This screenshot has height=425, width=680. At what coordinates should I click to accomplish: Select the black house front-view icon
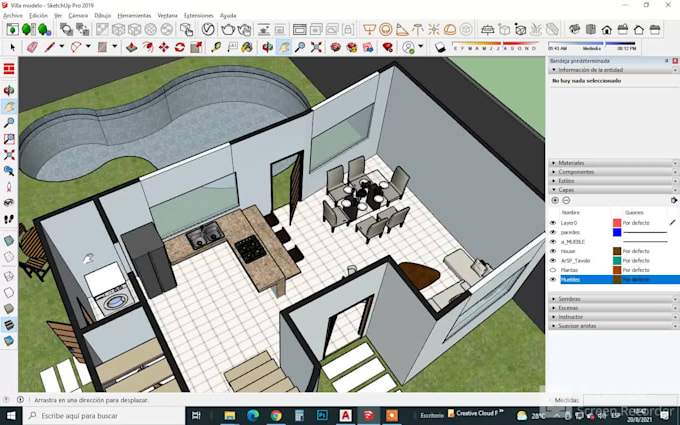[606, 29]
